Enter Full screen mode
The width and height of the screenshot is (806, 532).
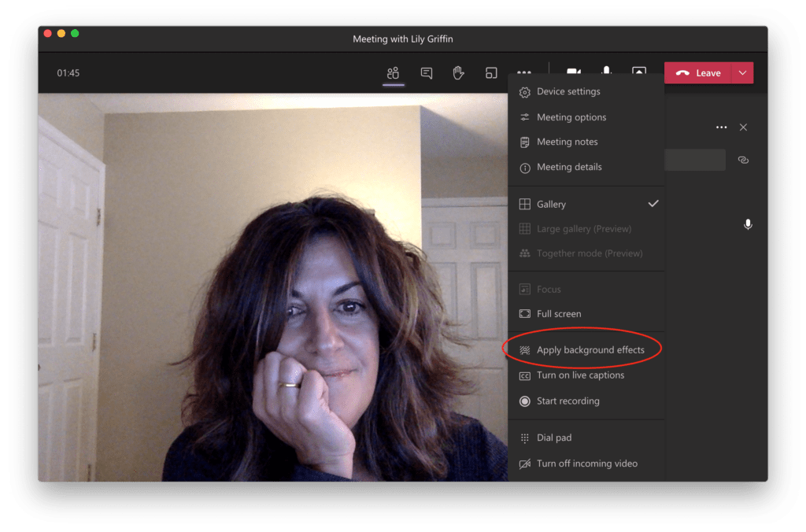(x=586, y=314)
